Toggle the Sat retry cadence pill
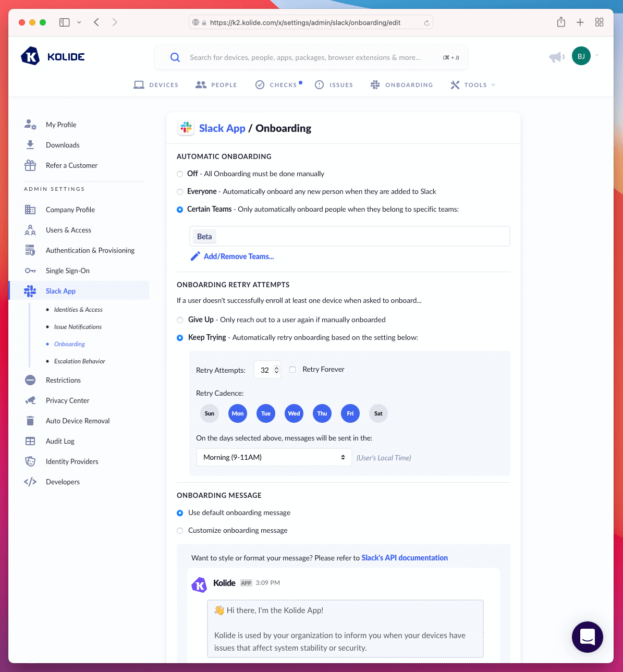Image resolution: width=623 pixels, height=672 pixels. tap(378, 413)
